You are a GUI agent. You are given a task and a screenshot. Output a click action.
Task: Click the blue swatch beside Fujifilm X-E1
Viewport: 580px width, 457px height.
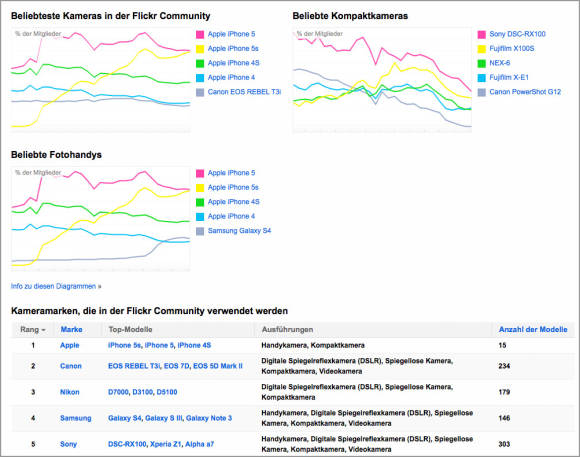(482, 78)
